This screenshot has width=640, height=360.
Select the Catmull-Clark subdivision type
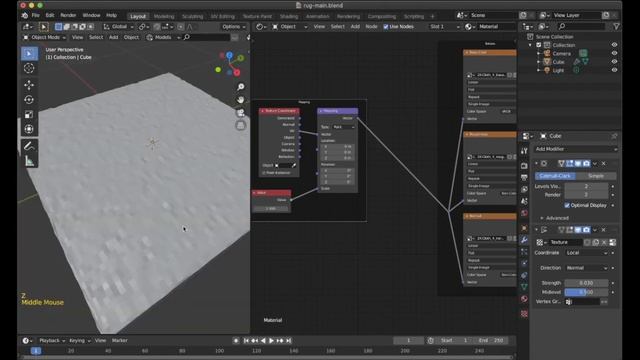555,176
